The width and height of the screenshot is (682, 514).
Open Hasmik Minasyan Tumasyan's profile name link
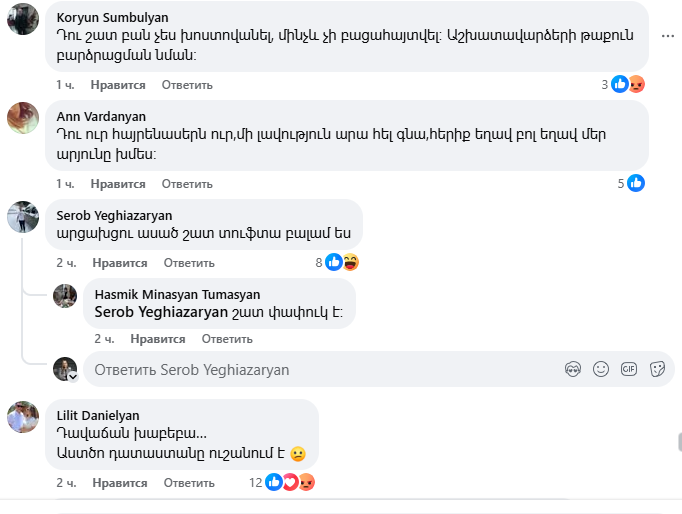coord(177,295)
